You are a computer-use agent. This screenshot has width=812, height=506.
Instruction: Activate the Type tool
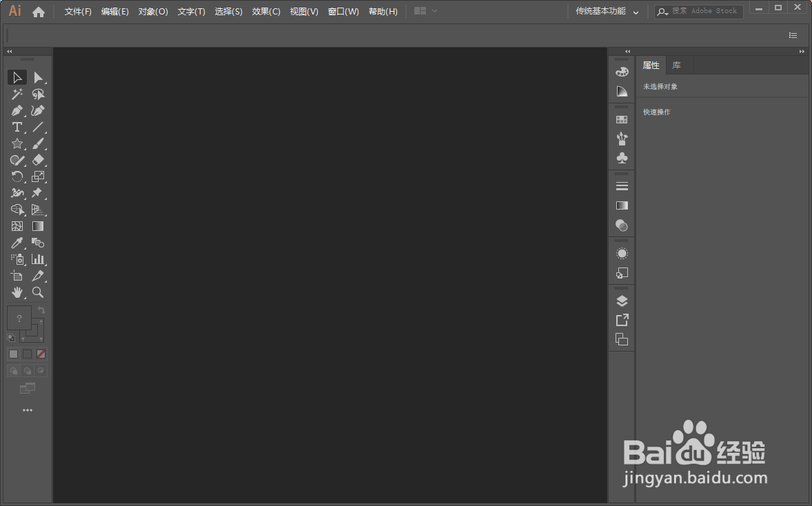click(17, 127)
